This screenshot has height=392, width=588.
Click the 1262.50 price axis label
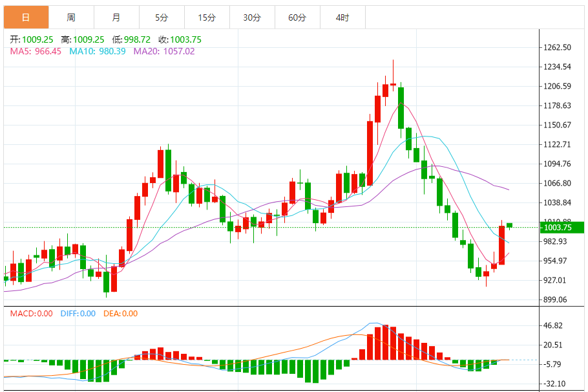[557, 47]
